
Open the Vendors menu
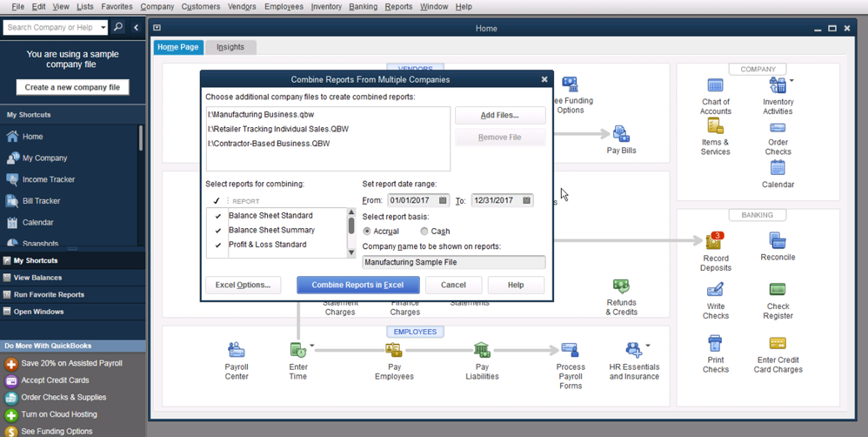[242, 7]
